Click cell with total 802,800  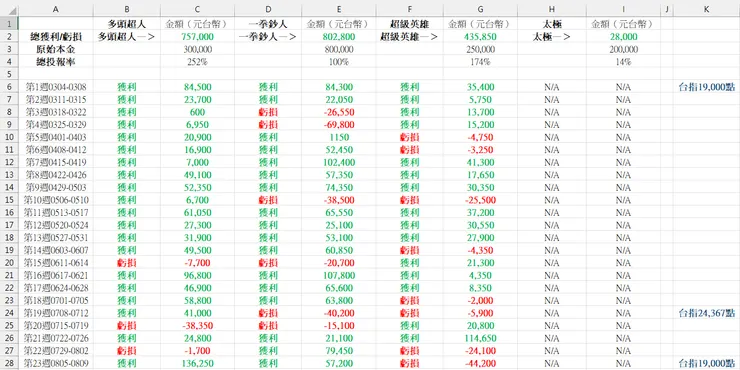[x=338, y=37]
